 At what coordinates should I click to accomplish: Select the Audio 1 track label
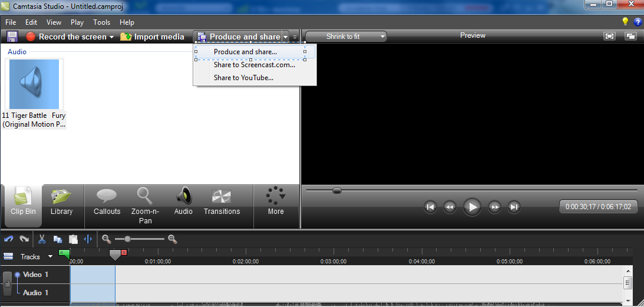tap(35, 293)
